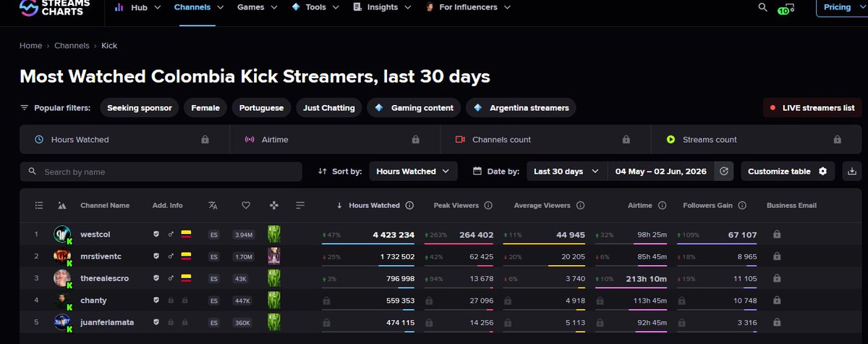Toggle the Just Chatting filter
The width and height of the screenshot is (868, 344).
[329, 108]
